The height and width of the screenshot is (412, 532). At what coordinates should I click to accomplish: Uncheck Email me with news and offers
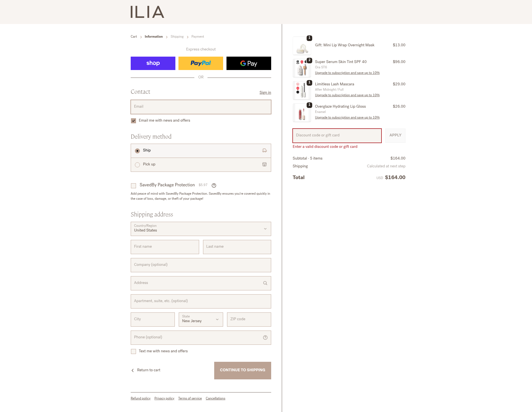133,121
